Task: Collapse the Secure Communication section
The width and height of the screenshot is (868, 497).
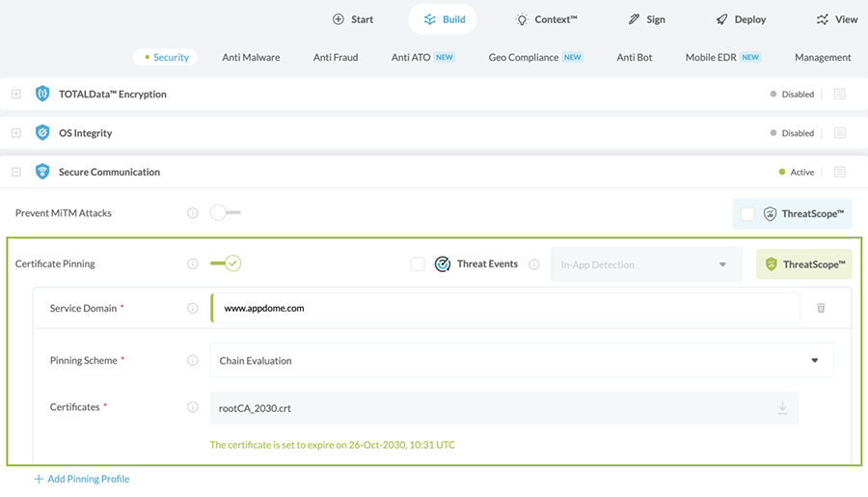Action: click(16, 172)
